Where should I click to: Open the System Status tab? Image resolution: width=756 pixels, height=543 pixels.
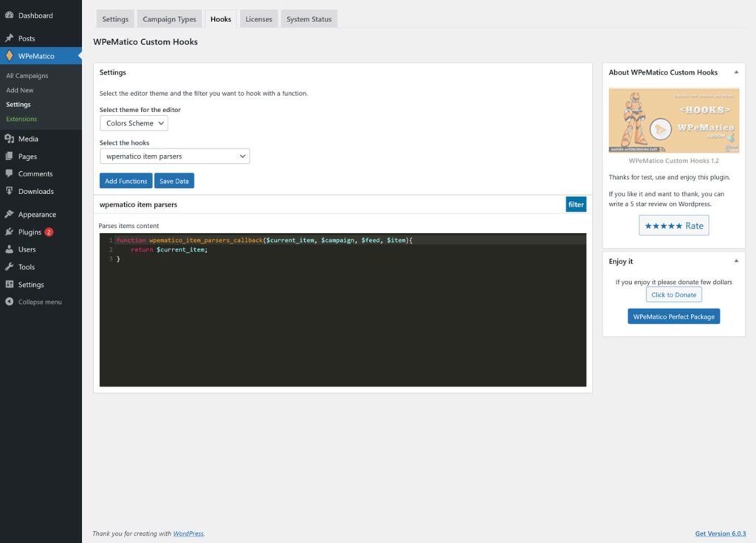(309, 19)
